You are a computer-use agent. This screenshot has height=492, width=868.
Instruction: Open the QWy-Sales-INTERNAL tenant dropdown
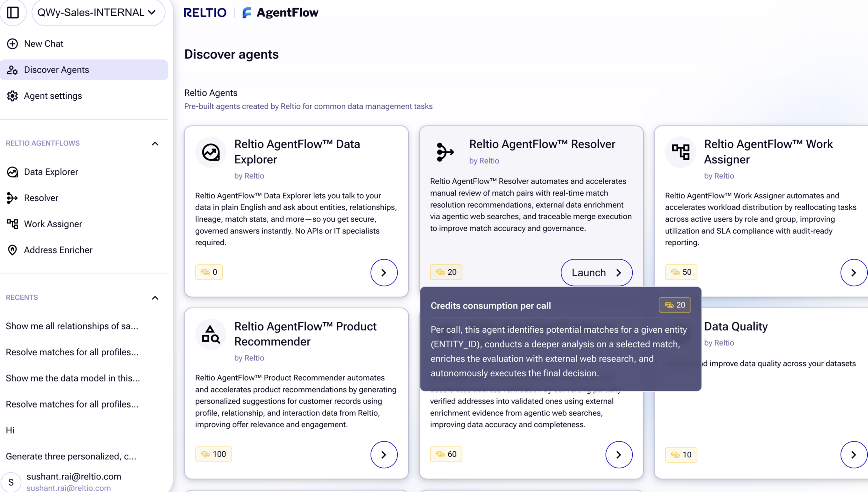98,13
